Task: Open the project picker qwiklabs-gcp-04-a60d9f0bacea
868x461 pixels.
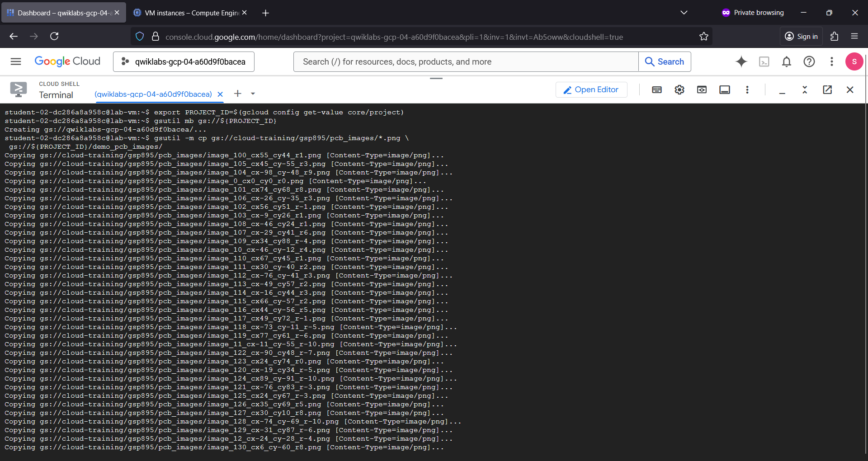Action: point(184,61)
